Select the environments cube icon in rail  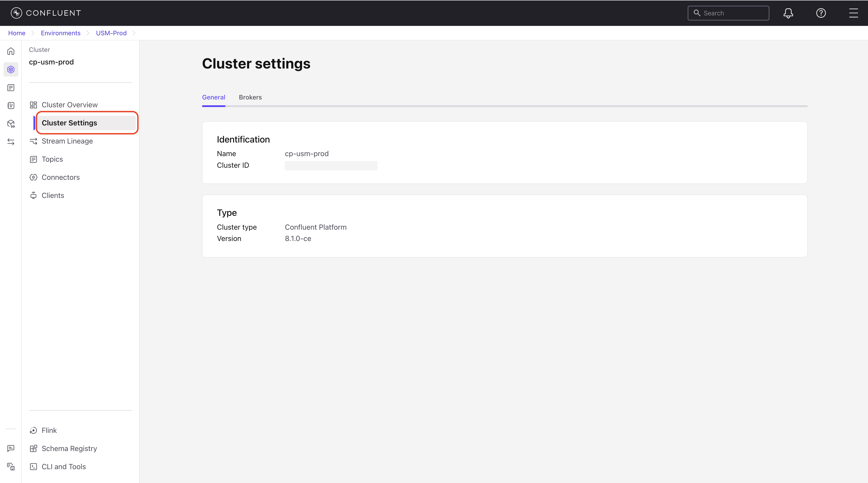tap(11, 70)
